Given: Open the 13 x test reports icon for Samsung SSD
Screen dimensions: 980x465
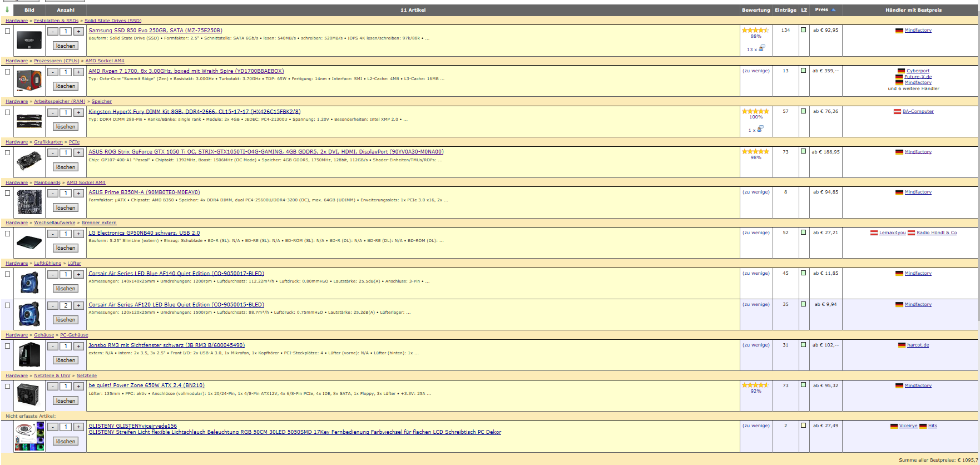Looking at the screenshot, I should point(761,48).
